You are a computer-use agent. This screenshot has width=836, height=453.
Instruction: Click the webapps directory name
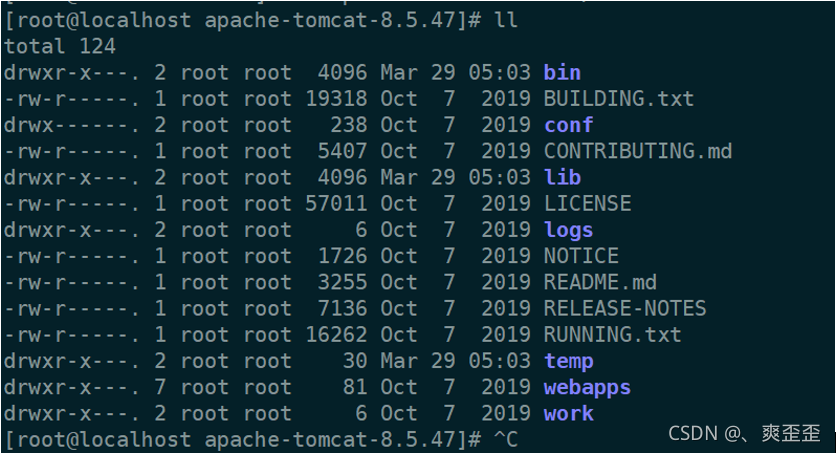tap(587, 387)
